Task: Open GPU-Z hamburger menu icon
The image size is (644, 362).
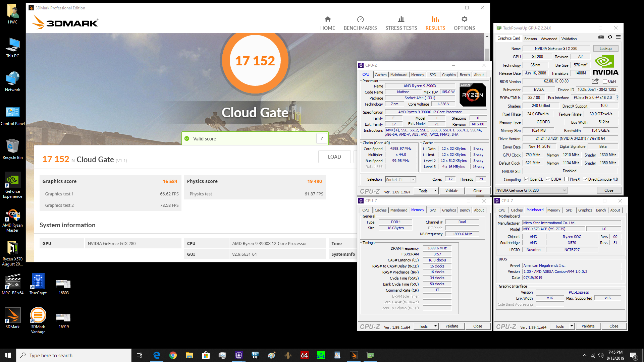Action: pyautogui.click(x=618, y=37)
